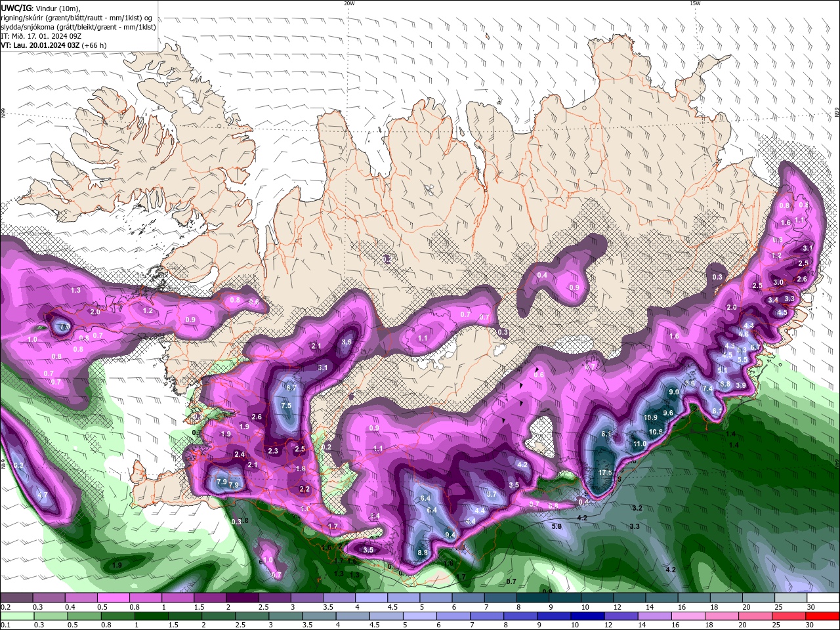The width and height of the screenshot is (840, 630).
Task: Select the 3.6 value on the map
Action: [x=347, y=342]
